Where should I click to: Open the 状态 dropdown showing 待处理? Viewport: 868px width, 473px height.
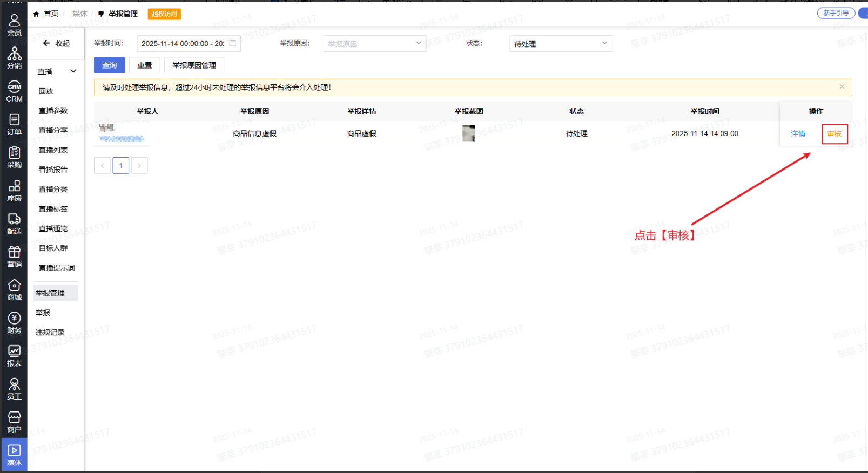point(561,44)
